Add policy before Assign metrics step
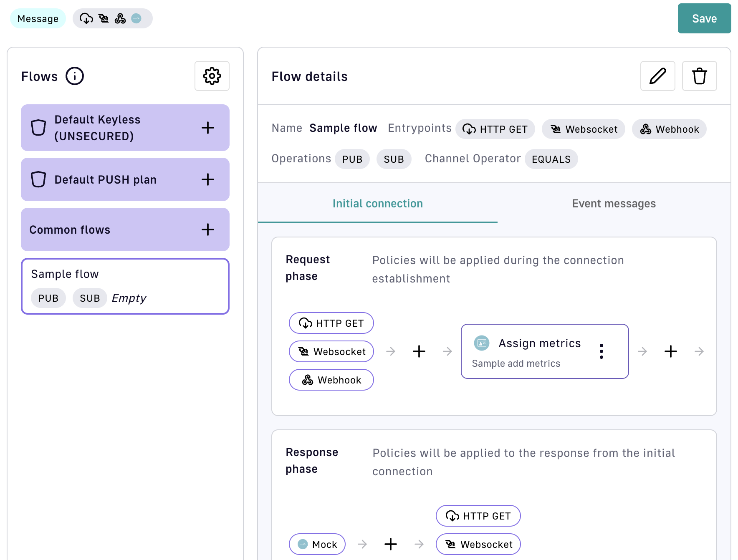 point(419,351)
